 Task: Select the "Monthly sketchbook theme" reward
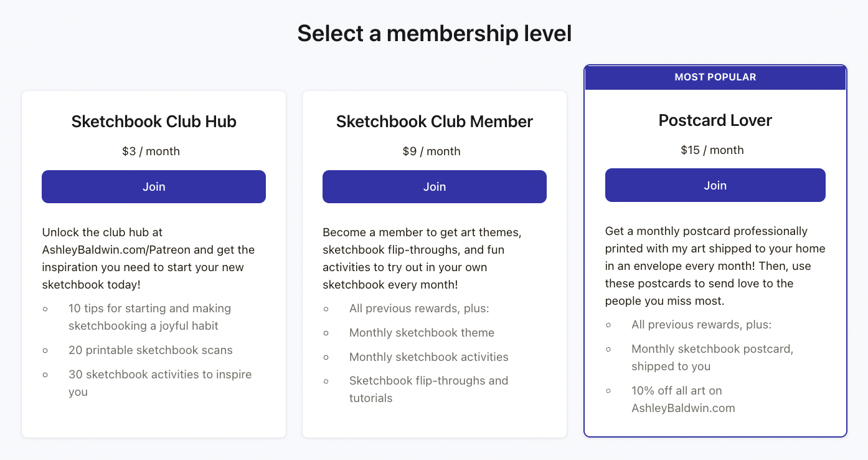click(422, 333)
